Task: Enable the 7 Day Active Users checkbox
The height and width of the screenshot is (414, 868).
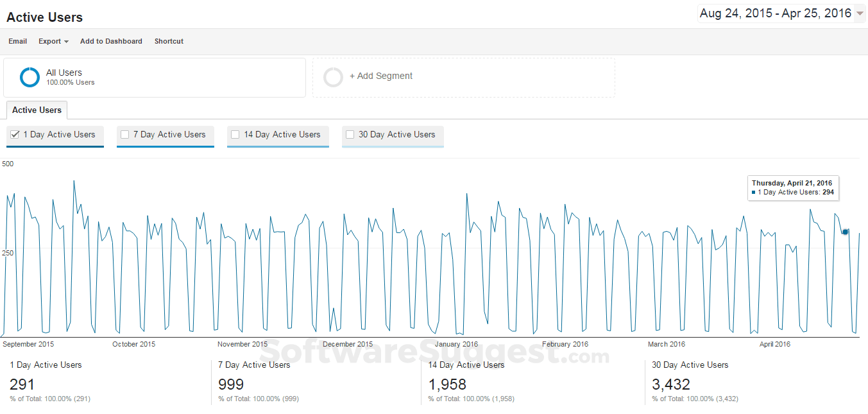Action: click(x=125, y=135)
